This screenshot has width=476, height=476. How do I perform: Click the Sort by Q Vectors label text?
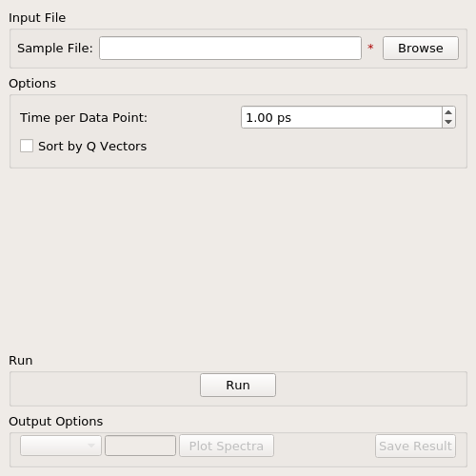pyautogui.click(x=92, y=147)
